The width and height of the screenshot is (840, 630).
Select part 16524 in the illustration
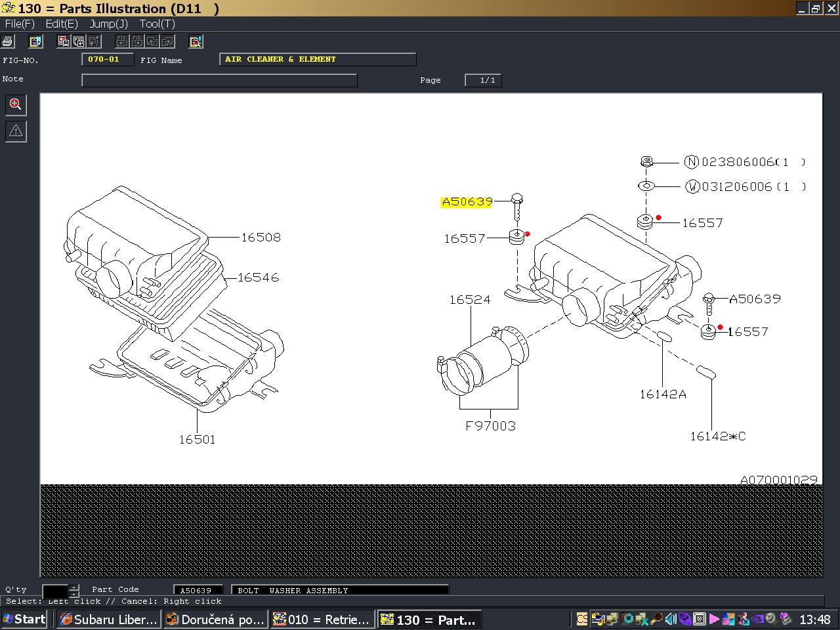pos(470,300)
